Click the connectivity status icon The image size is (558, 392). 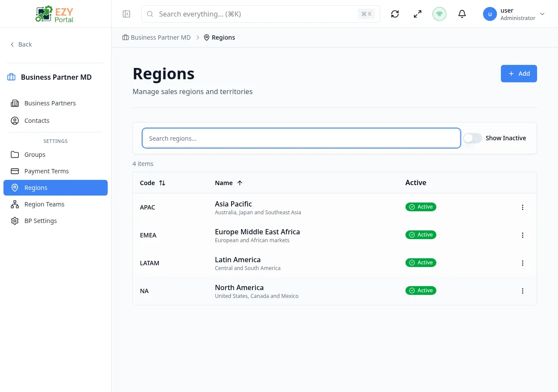(439, 14)
